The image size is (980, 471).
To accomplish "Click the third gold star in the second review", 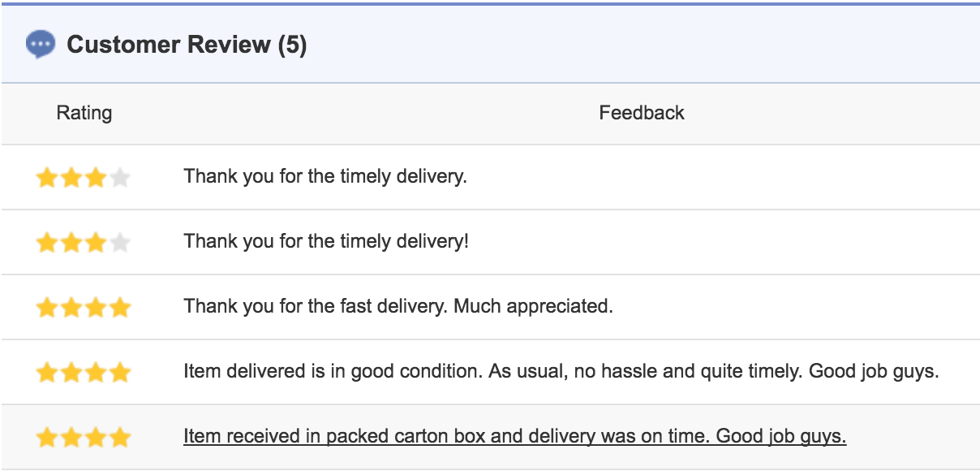I will [96, 243].
